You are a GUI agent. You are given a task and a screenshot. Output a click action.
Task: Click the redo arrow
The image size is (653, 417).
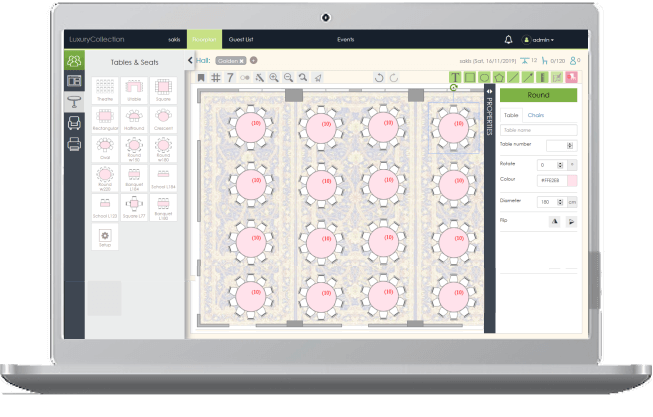pos(394,77)
